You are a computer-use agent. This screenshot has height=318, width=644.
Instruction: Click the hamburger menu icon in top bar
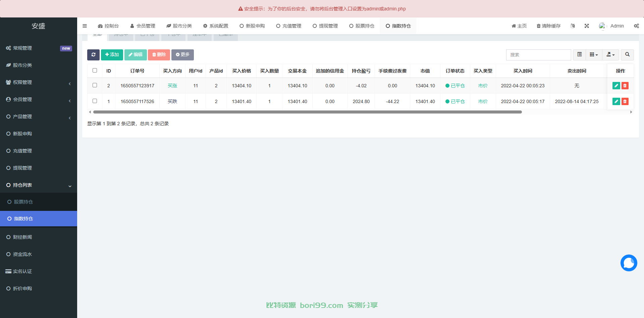click(85, 26)
